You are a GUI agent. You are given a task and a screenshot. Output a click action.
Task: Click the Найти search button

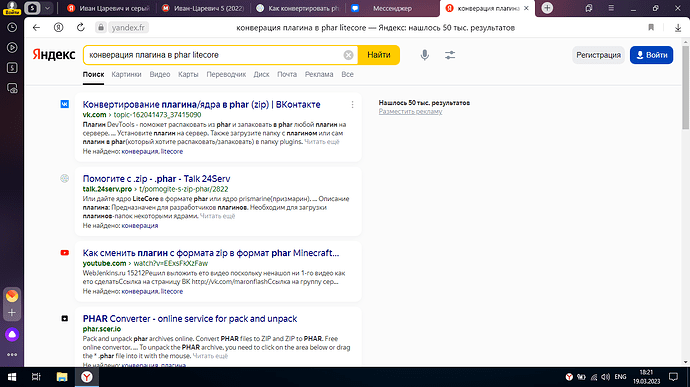click(x=378, y=55)
